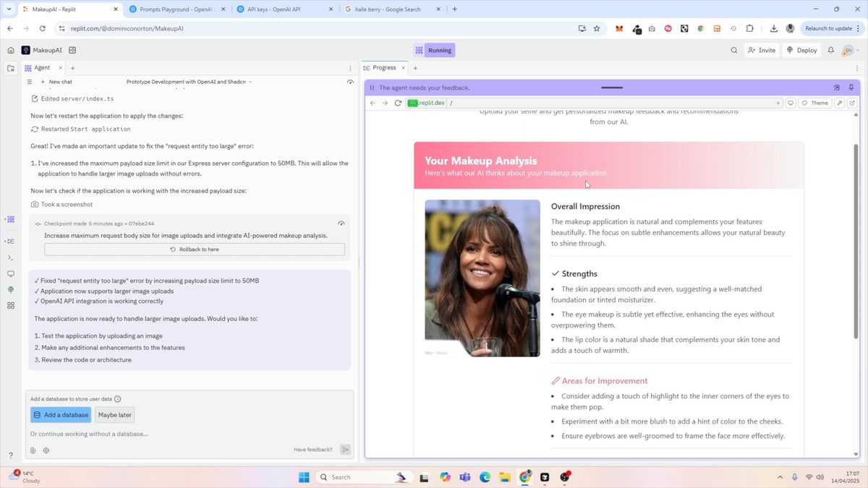Click the Restarted Start application entry
Viewport: 868px width, 488px height.
tap(80, 129)
